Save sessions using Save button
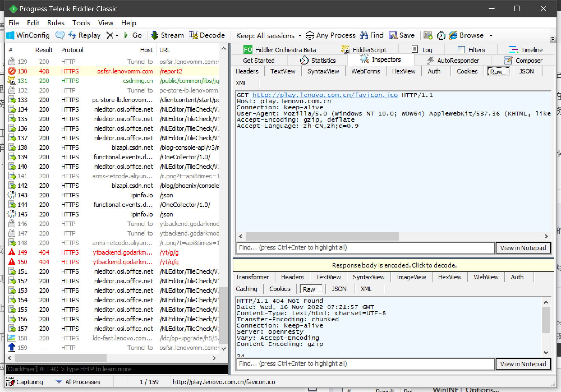561x392 pixels. [401, 35]
